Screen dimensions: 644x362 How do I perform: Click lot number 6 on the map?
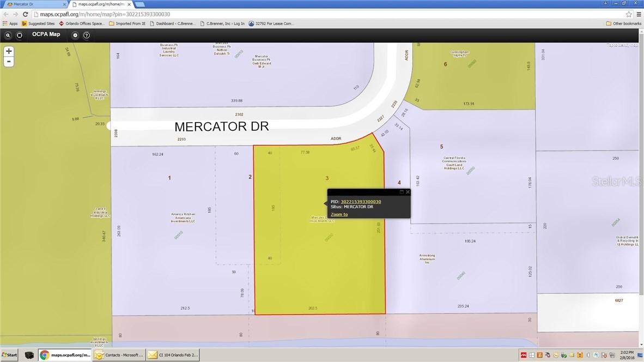[x=445, y=64]
